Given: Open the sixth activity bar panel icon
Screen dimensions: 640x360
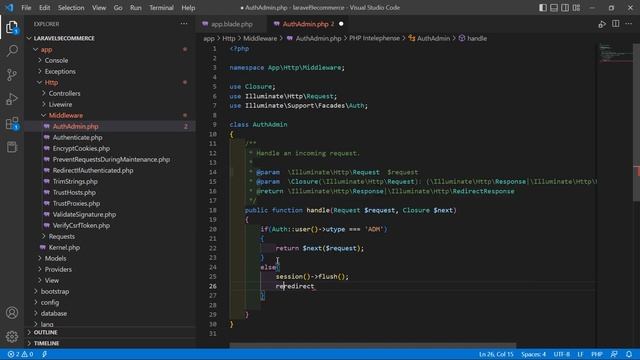Looking at the screenshot, I should tap(12, 147).
